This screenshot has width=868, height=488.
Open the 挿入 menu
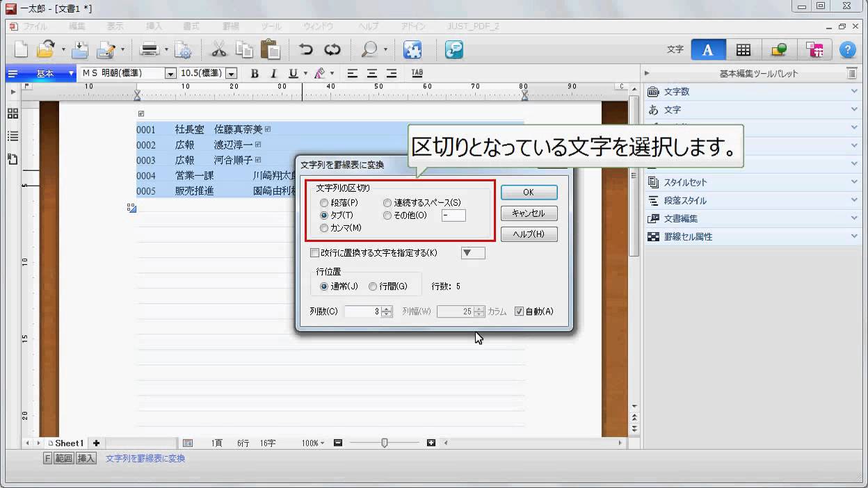(x=154, y=26)
